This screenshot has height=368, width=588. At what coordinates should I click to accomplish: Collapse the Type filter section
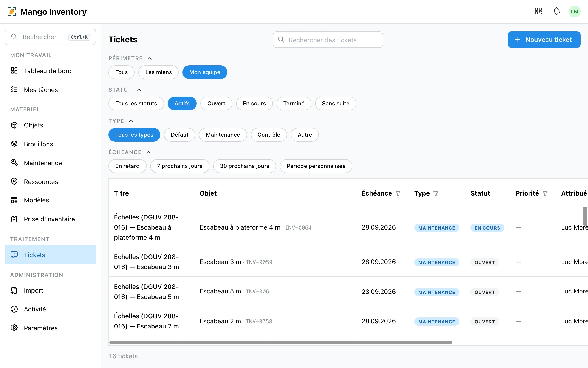pos(131,121)
